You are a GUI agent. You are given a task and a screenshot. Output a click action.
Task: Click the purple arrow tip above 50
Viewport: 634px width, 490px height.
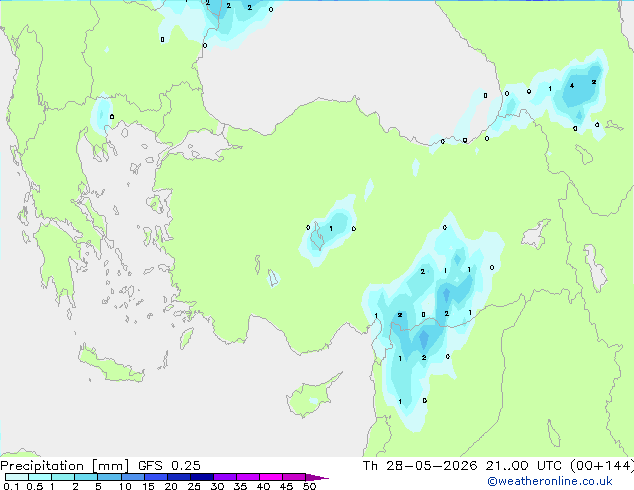[317, 477]
